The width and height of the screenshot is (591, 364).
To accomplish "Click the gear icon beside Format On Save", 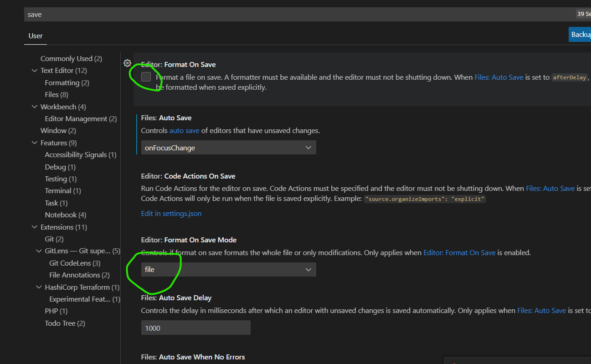I will click(x=128, y=64).
